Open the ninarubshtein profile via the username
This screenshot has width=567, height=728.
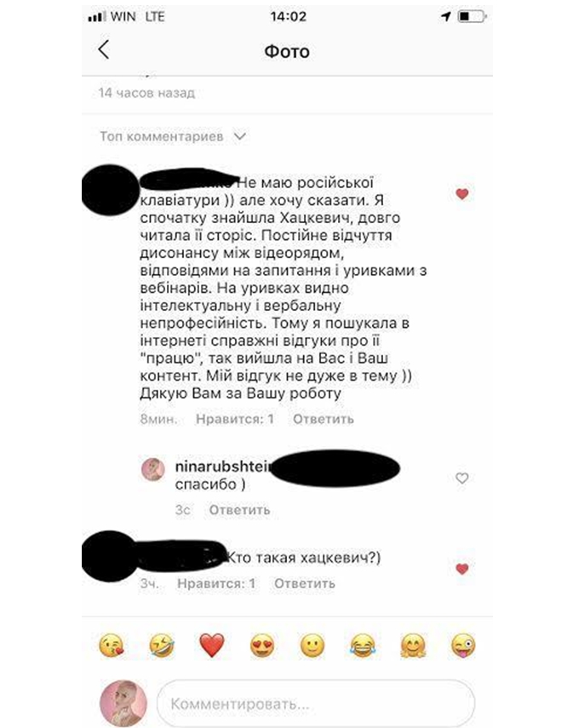point(223,467)
